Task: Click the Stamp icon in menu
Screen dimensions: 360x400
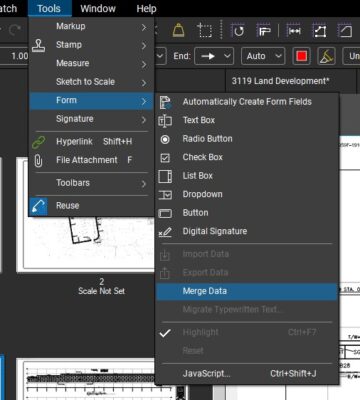Action: pos(39,45)
